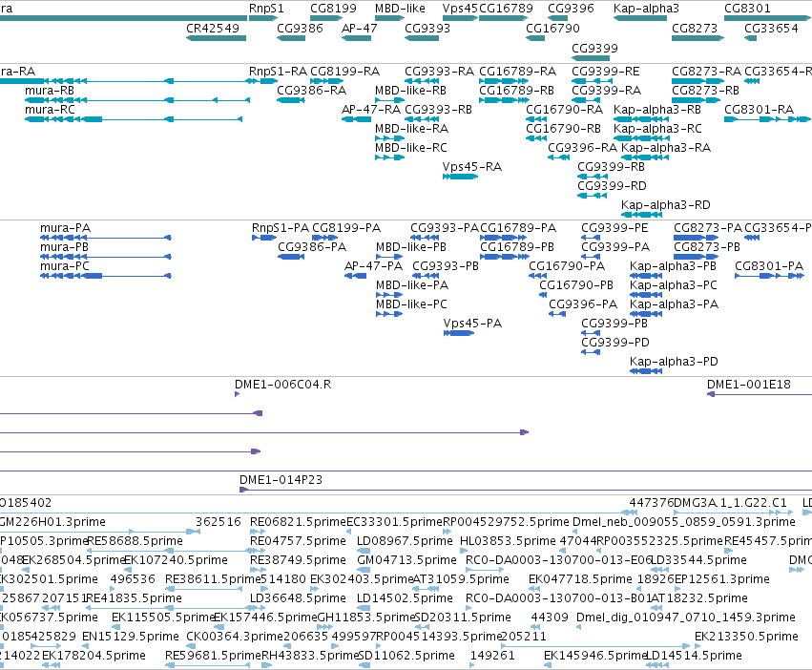This screenshot has height=670, width=812.
Task: Select the CG9393-RB transcript label
Action: (x=438, y=110)
